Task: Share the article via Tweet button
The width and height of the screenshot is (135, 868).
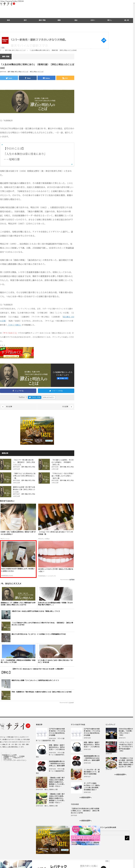Action: coord(9,78)
